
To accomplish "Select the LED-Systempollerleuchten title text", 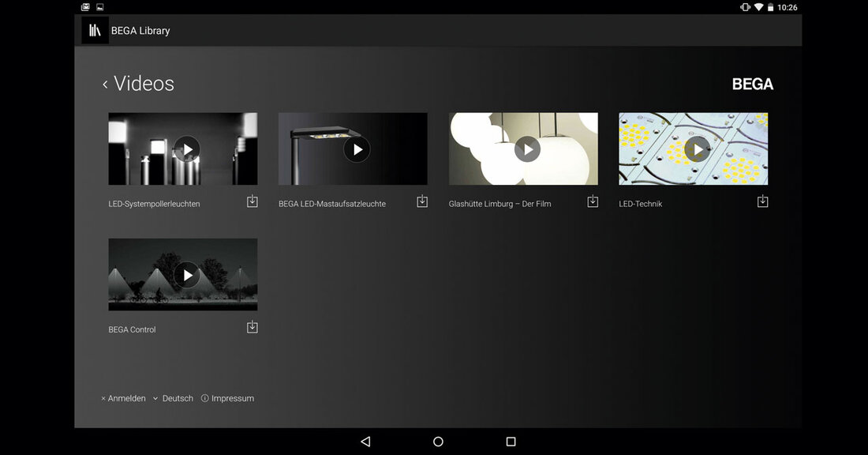I will click(154, 204).
